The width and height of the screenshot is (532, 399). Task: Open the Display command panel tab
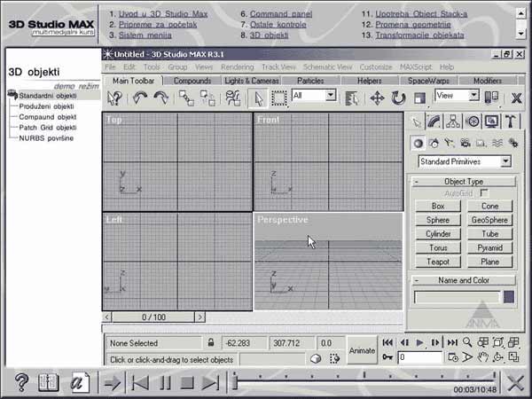(491, 121)
